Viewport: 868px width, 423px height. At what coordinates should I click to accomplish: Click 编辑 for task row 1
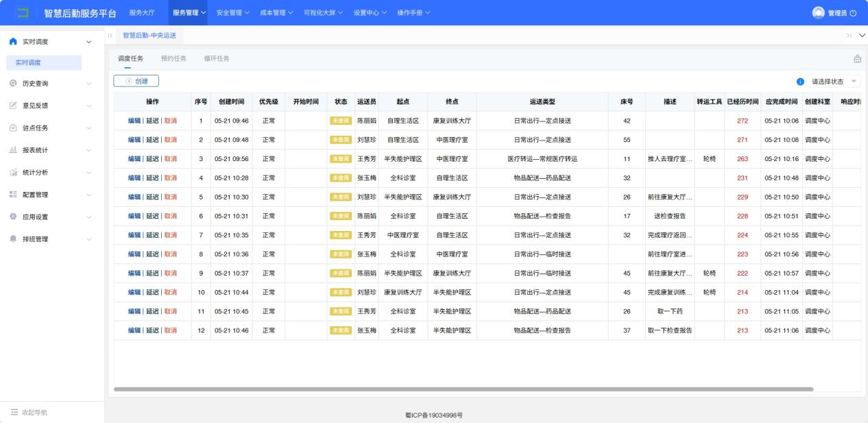tap(134, 121)
